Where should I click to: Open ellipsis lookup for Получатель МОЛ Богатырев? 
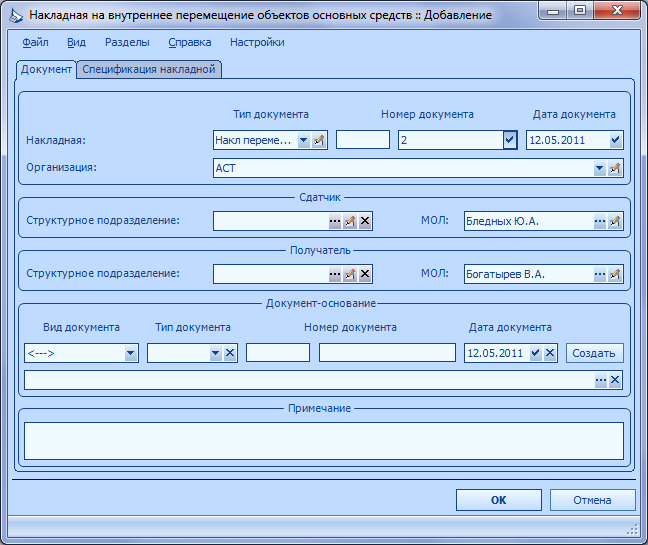tap(600, 274)
